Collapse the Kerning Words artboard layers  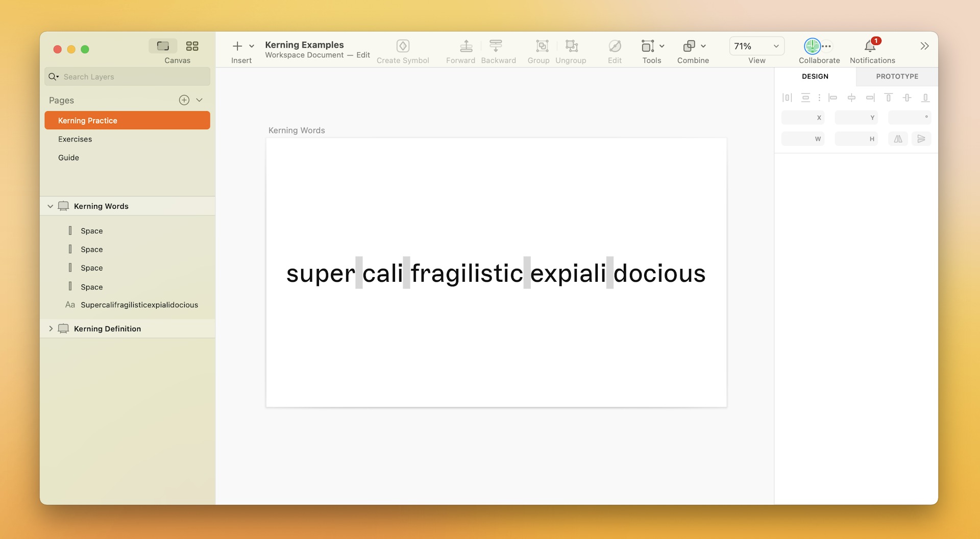51,206
